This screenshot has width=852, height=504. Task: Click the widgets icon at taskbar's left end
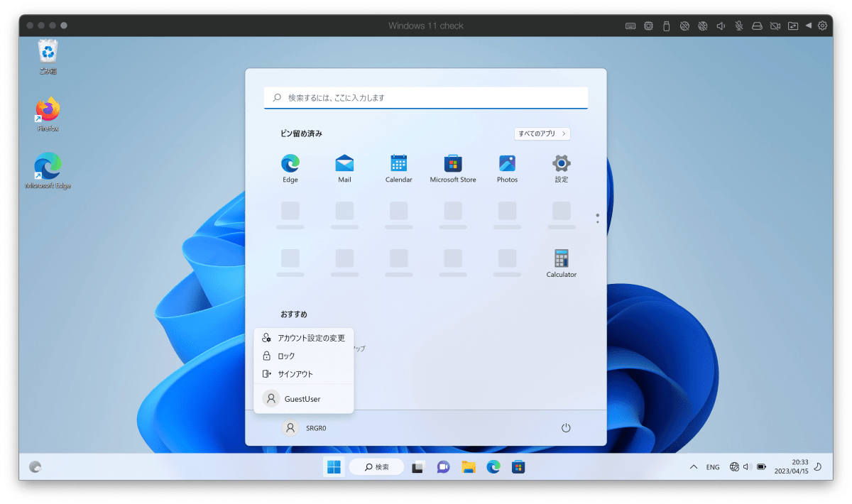pos(35,467)
